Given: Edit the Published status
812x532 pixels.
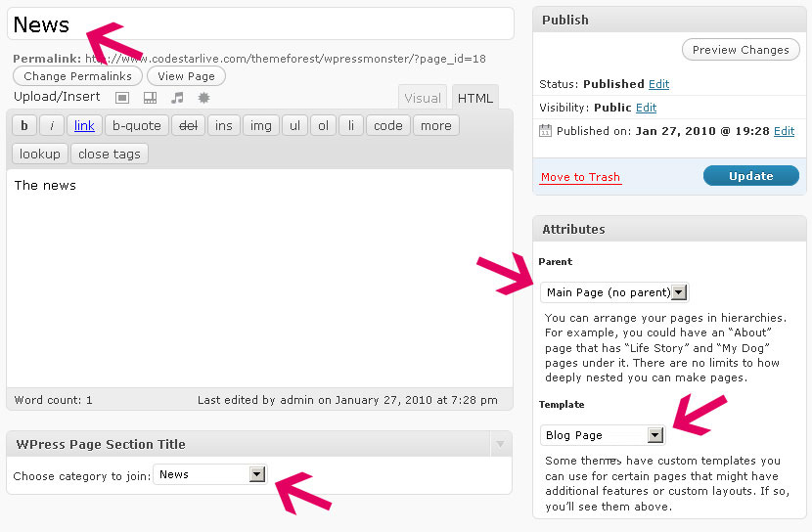Looking at the screenshot, I should point(659,84).
